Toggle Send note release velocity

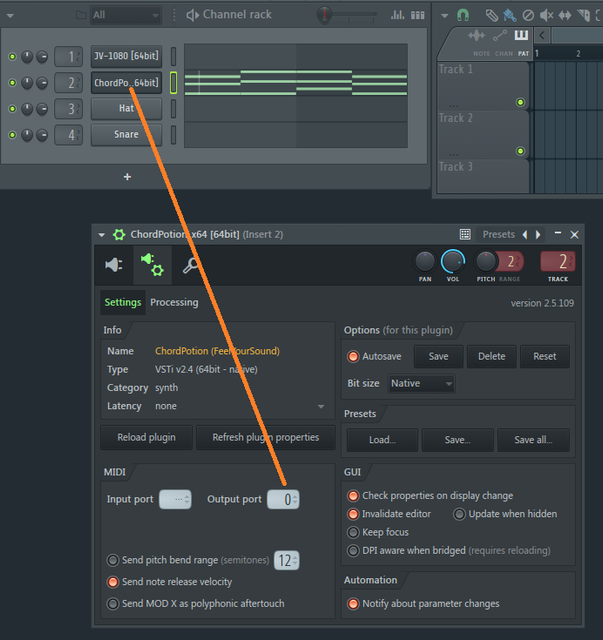point(113,582)
